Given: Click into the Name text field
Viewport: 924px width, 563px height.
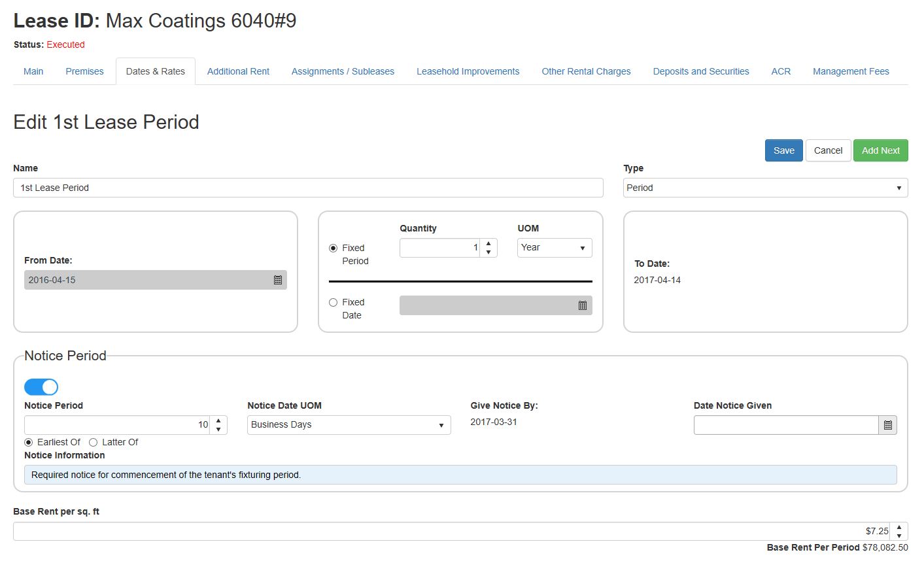Looking at the screenshot, I should pos(307,188).
